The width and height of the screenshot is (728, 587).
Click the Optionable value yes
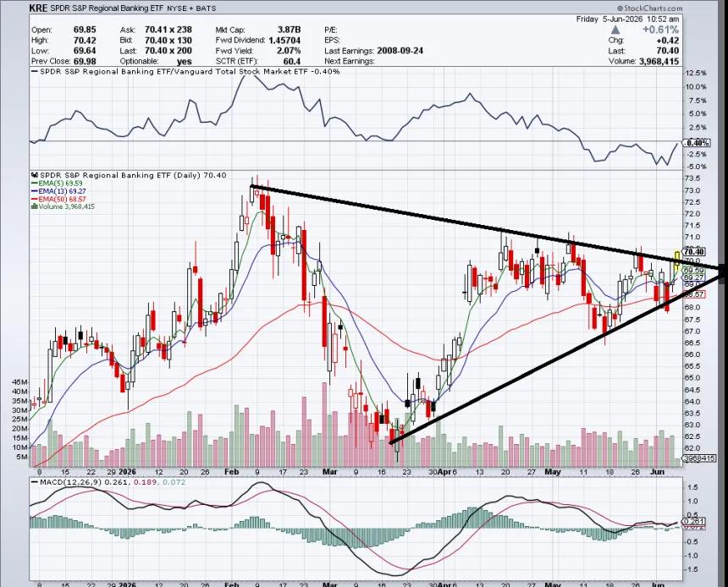coord(184,61)
